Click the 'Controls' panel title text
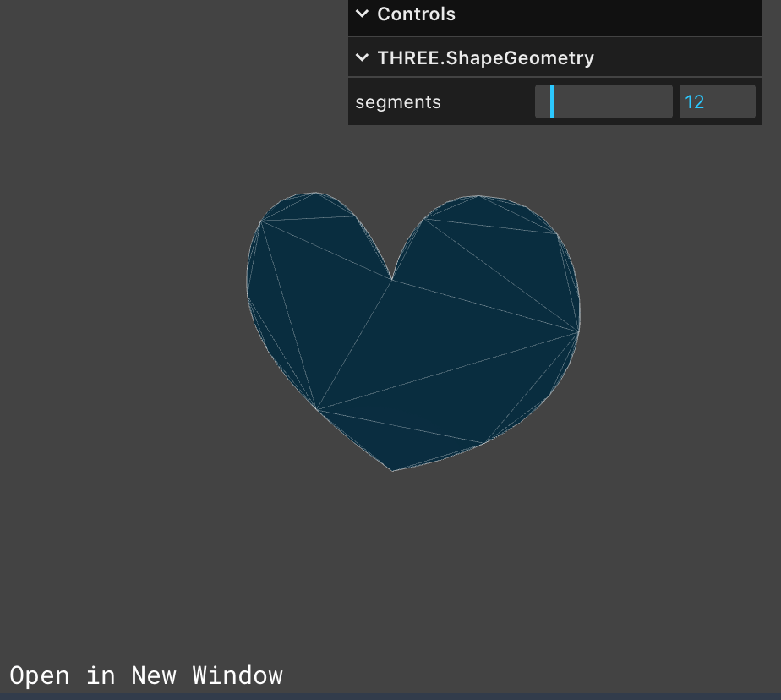 point(417,14)
